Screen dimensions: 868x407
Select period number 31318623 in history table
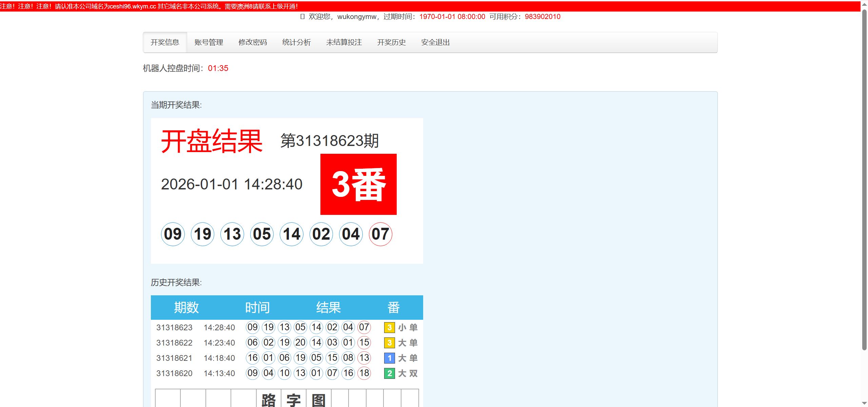pyautogui.click(x=174, y=328)
